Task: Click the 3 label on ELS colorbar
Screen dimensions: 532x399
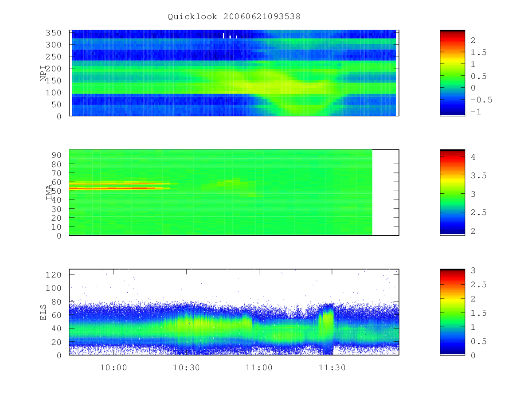Action: click(x=473, y=270)
